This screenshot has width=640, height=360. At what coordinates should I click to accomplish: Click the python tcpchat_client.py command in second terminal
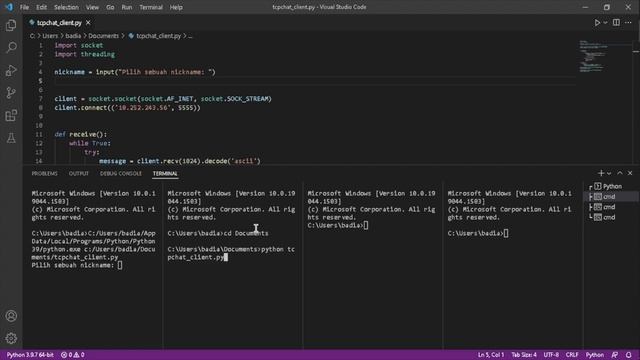coord(231,253)
